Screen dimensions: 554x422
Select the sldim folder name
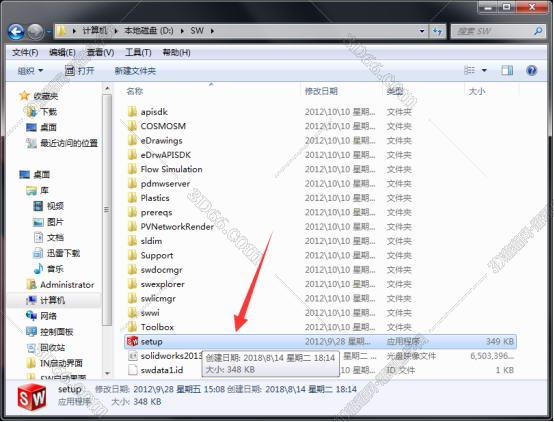coord(151,241)
